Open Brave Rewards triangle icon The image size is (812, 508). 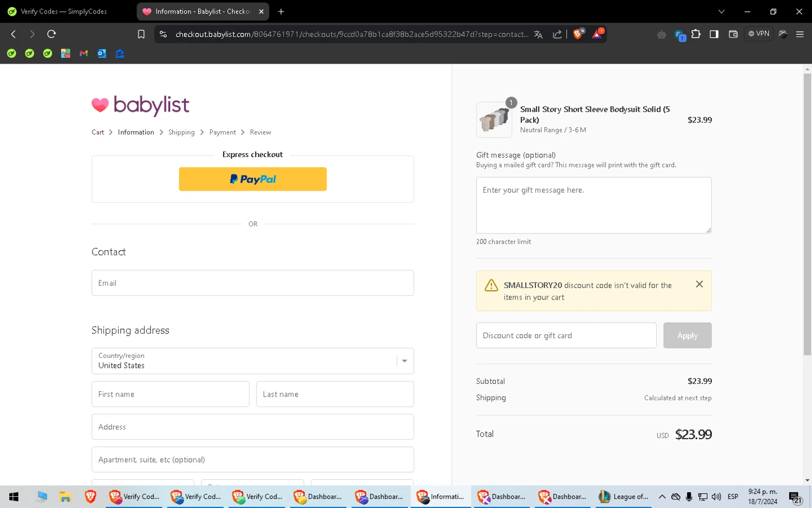coord(597,34)
